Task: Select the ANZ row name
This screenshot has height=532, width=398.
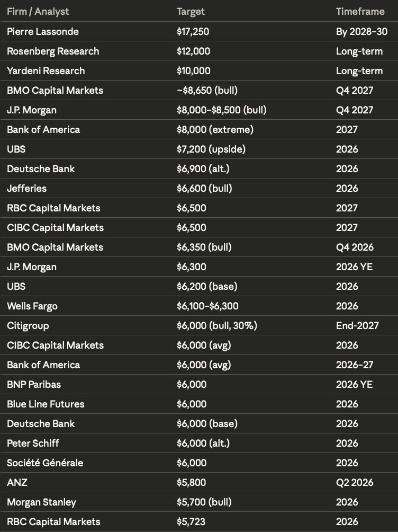Action: [16, 483]
